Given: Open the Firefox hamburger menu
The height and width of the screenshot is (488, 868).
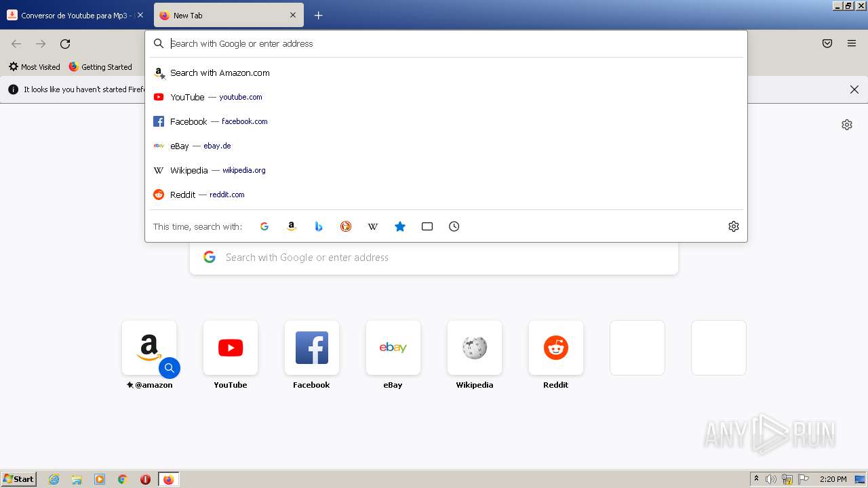Looking at the screenshot, I should [852, 43].
